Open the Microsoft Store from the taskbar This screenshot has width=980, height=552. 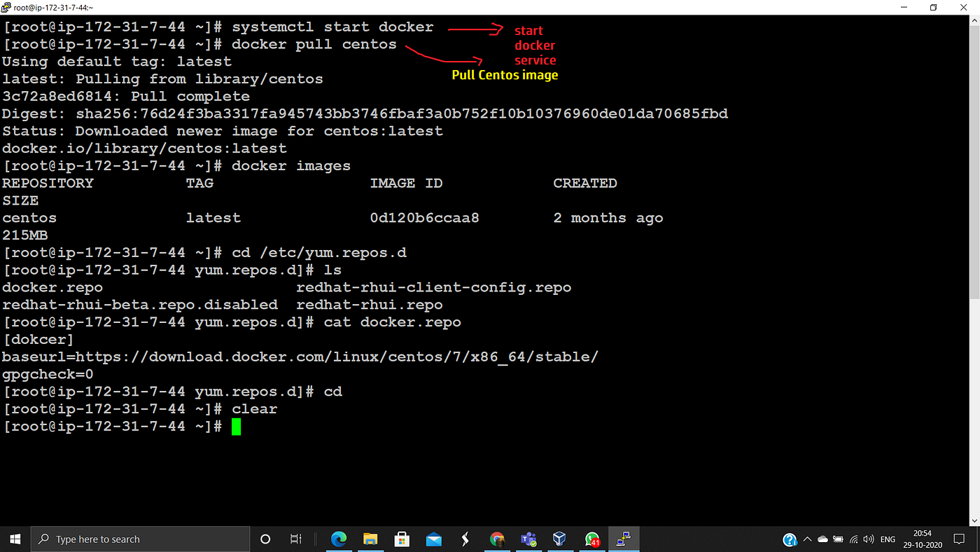[x=402, y=539]
